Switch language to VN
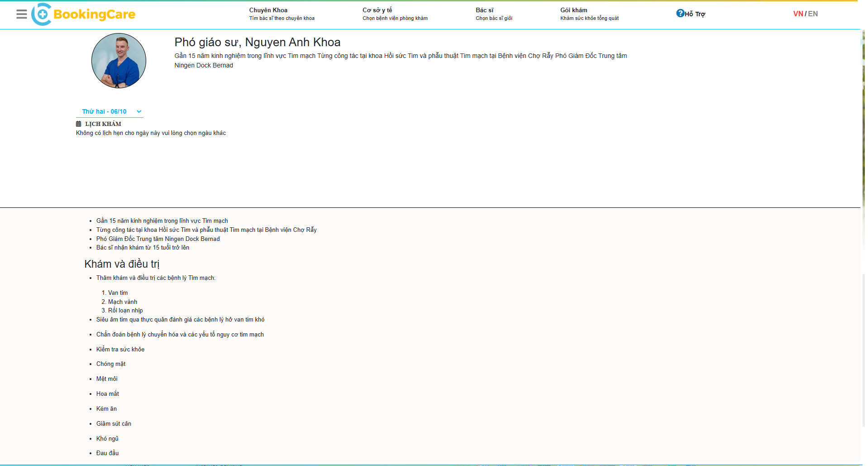 click(797, 14)
